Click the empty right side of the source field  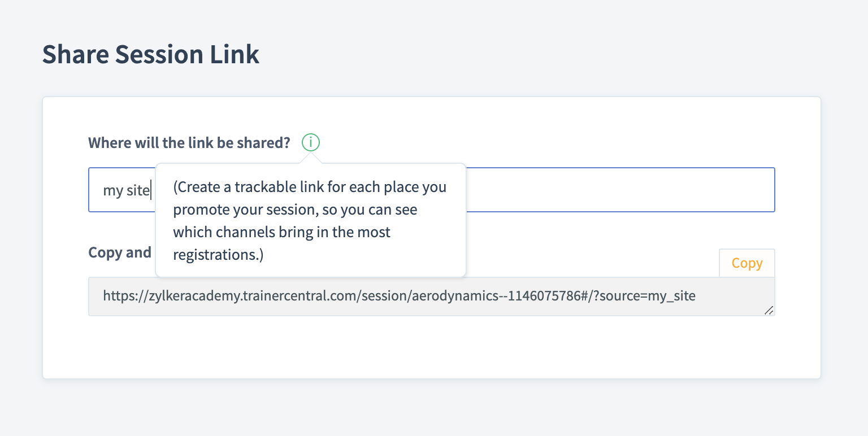pyautogui.click(x=622, y=190)
